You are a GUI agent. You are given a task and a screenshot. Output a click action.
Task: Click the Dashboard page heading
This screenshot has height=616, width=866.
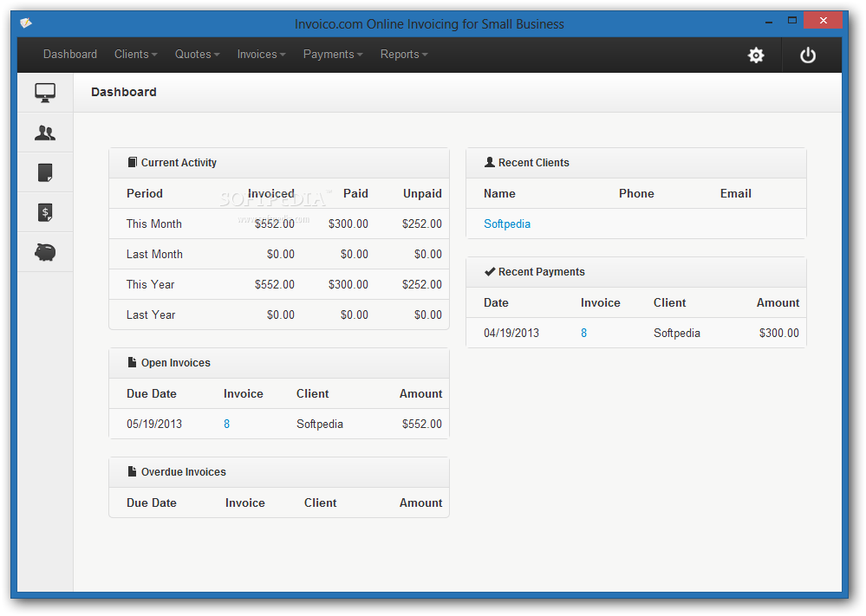(x=124, y=92)
